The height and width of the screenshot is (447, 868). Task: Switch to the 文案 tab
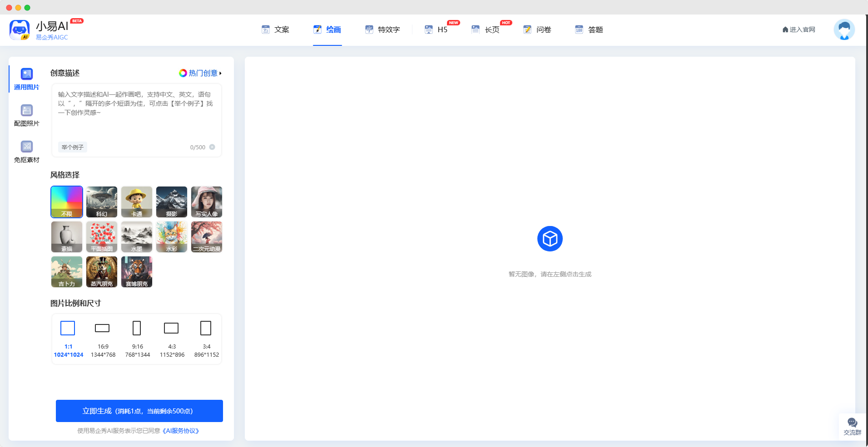pyautogui.click(x=276, y=29)
